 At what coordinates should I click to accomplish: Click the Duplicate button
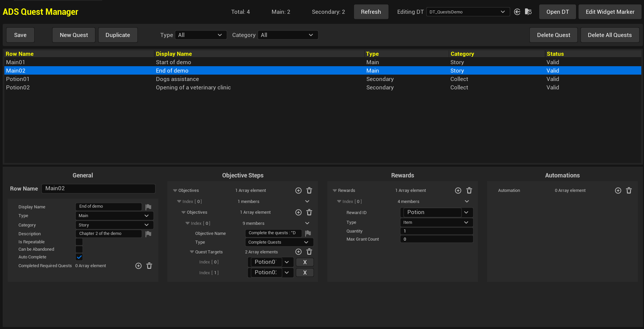118,35
